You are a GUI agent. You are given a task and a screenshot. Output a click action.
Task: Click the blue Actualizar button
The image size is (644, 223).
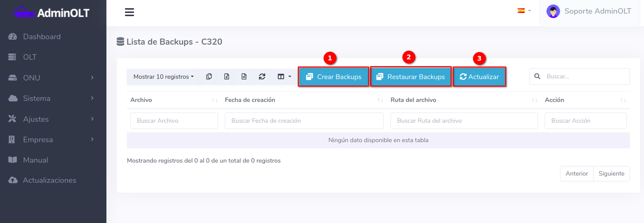pyautogui.click(x=479, y=77)
